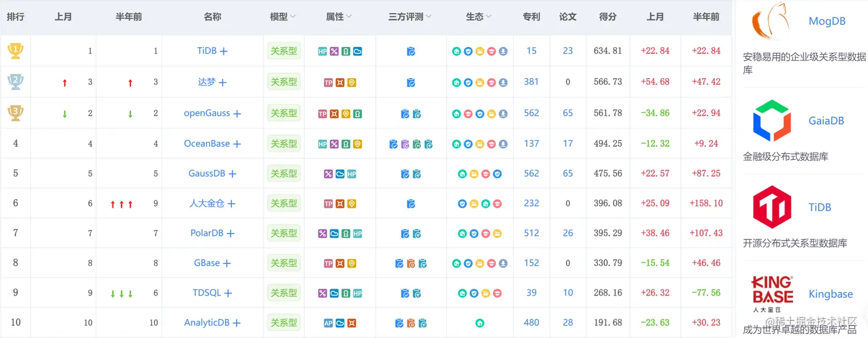
Task: Open the GaussDB database link
Action: (207, 173)
